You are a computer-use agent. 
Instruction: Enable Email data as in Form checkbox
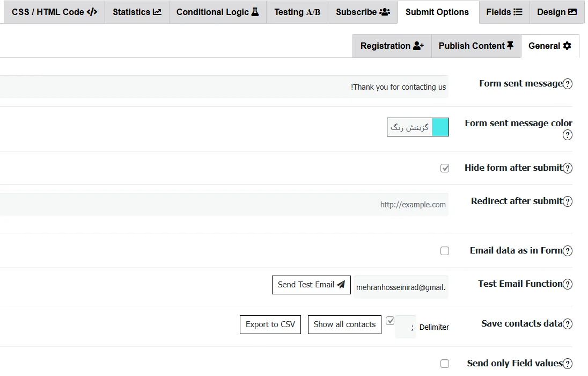[x=445, y=251]
